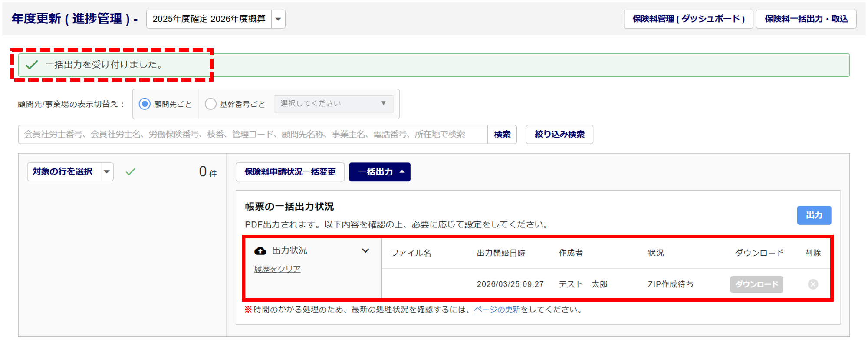Click the ページの更新 link

(496, 310)
